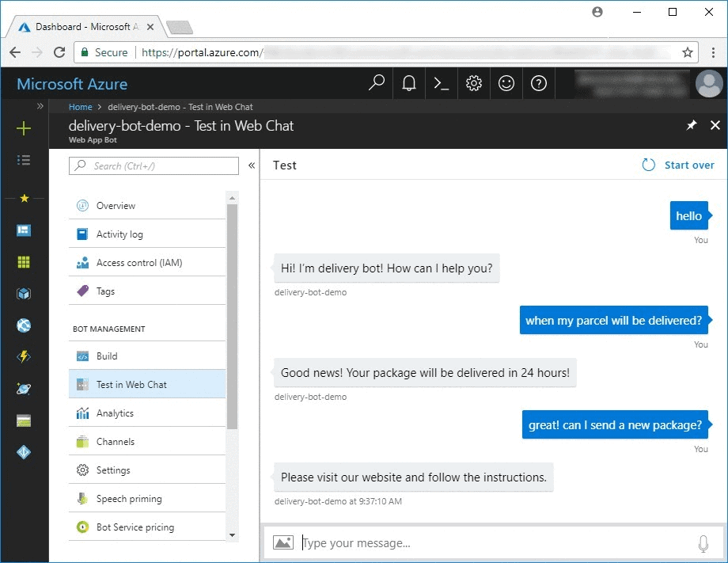
Task: Click the microphone icon for speech input
Action: point(703,543)
